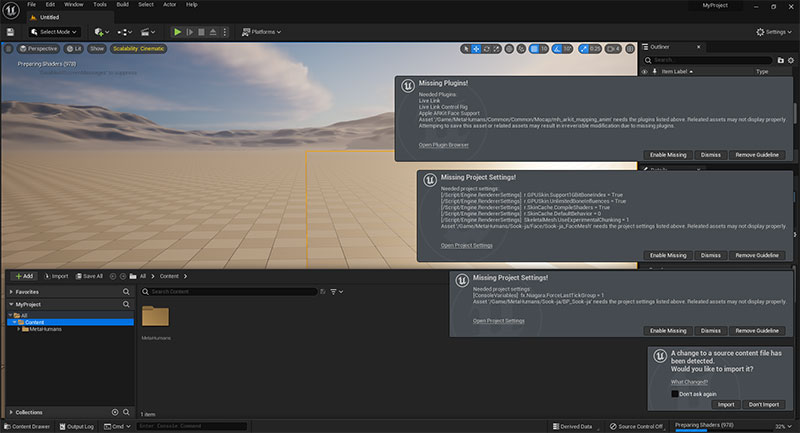
Task: Tick the Don't ask again checkbox
Action: pos(674,394)
